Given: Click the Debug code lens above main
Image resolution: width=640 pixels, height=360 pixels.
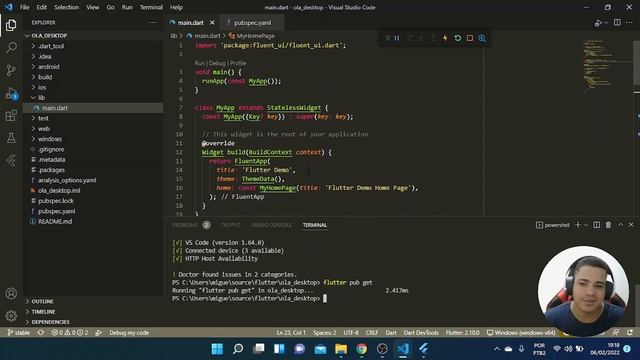Looking at the screenshot, I should click(217, 63).
